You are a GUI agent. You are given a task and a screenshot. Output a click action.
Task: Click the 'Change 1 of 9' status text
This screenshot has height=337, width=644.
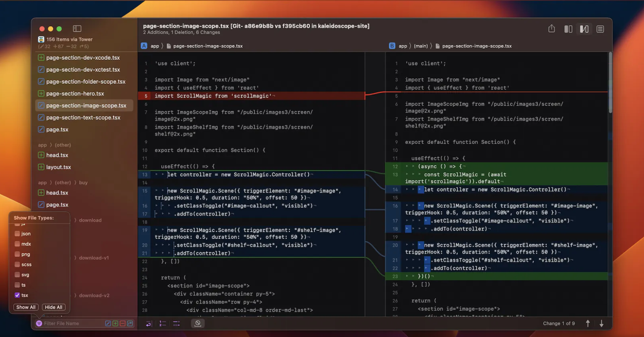[559, 323]
